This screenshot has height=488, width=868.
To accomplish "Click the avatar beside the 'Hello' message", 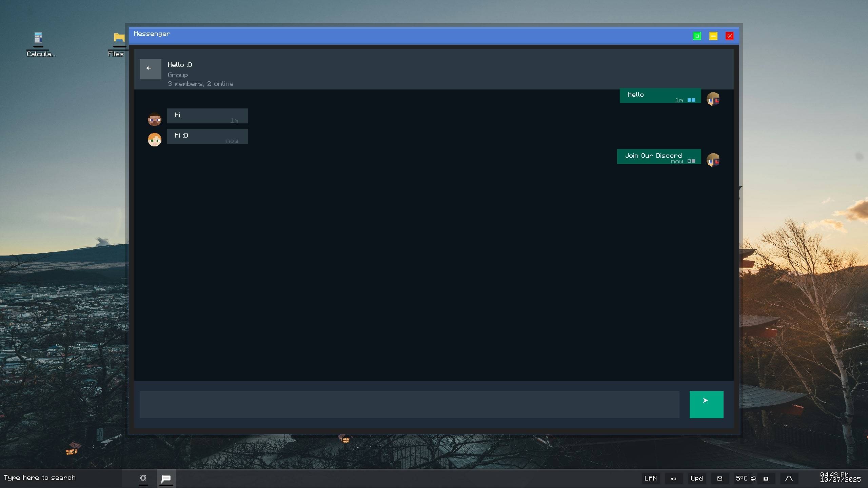I will coord(713,99).
